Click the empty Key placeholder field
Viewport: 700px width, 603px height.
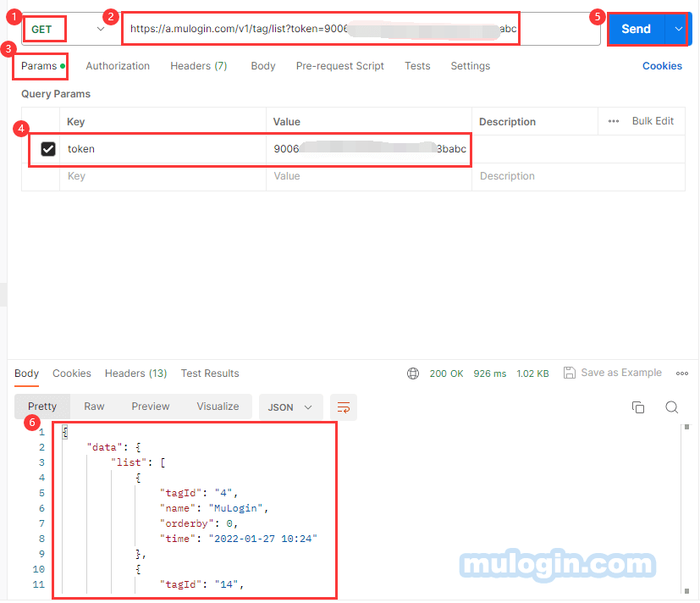tap(163, 176)
